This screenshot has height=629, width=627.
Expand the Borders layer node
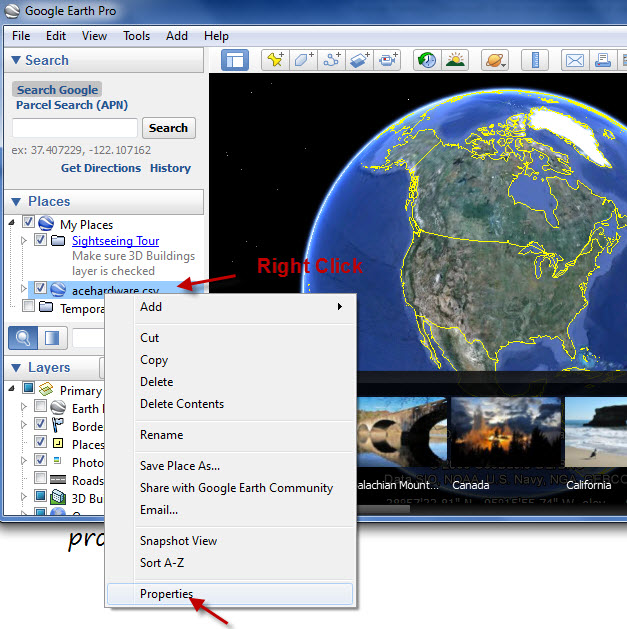coord(24,424)
